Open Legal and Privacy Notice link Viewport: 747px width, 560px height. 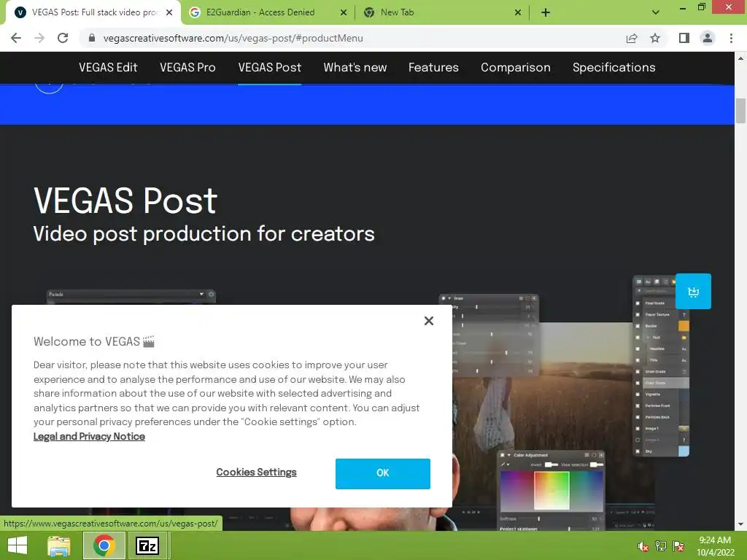[x=89, y=436]
